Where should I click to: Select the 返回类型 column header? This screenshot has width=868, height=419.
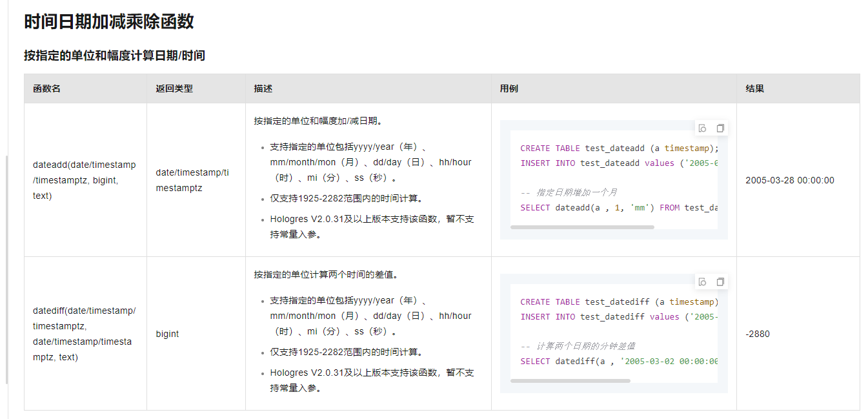[x=174, y=88]
